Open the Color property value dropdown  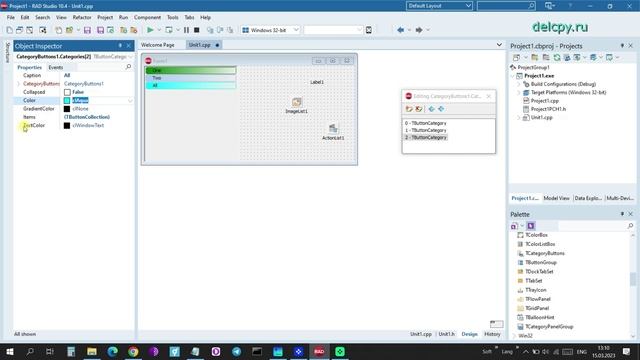[x=130, y=100]
